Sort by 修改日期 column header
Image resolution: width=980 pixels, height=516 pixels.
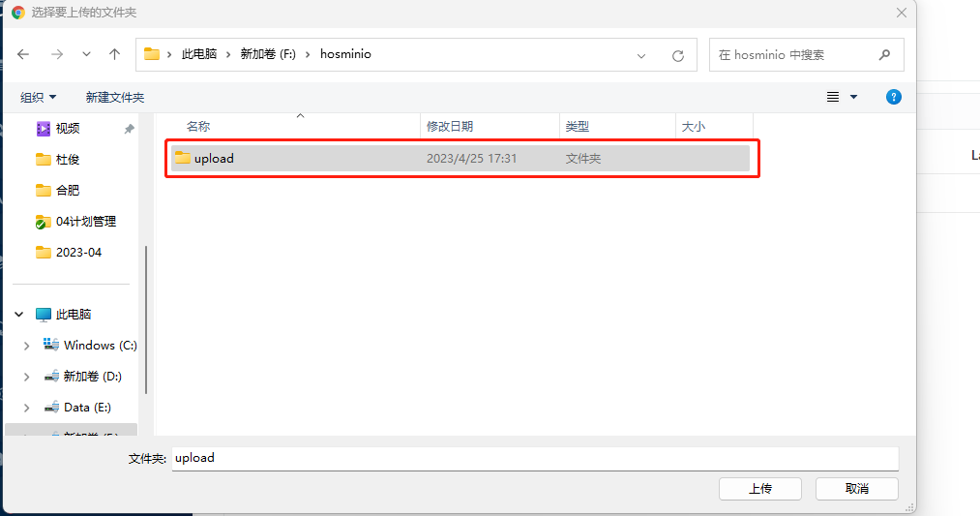click(450, 127)
